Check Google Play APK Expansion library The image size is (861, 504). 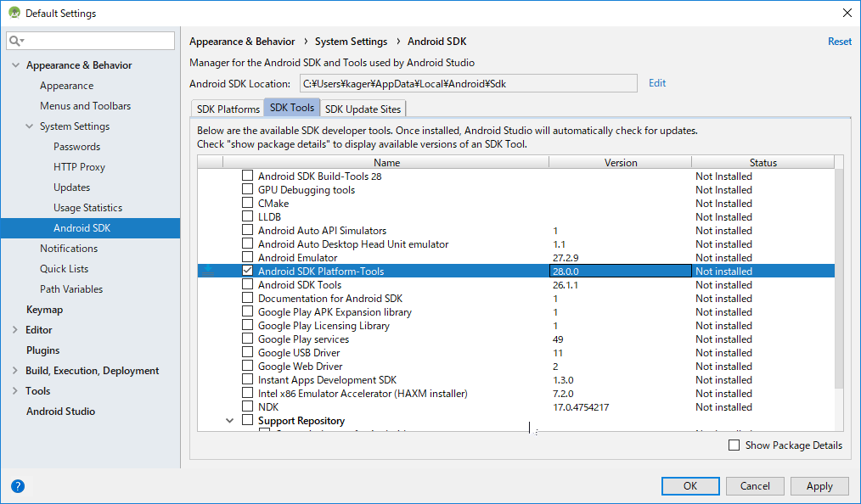pyautogui.click(x=248, y=311)
